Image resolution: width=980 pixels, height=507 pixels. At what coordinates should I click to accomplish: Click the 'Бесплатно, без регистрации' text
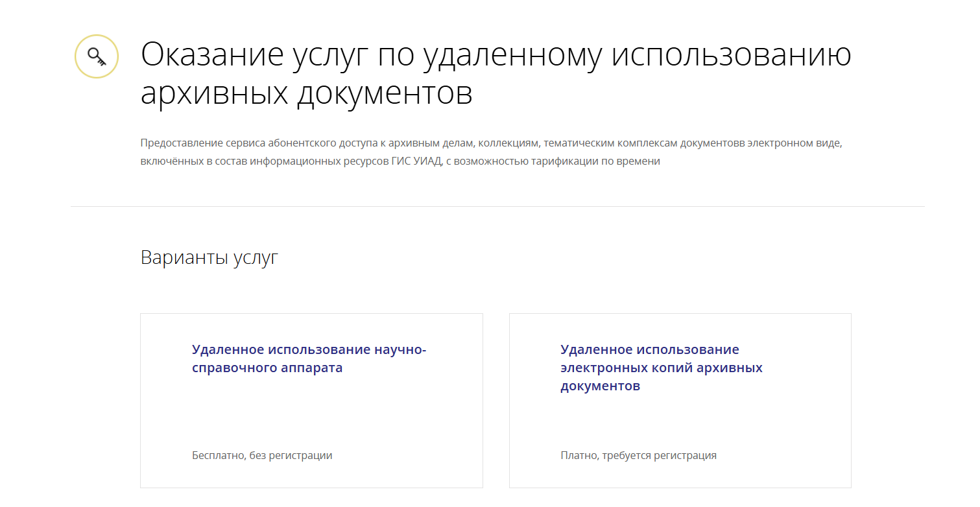262,455
